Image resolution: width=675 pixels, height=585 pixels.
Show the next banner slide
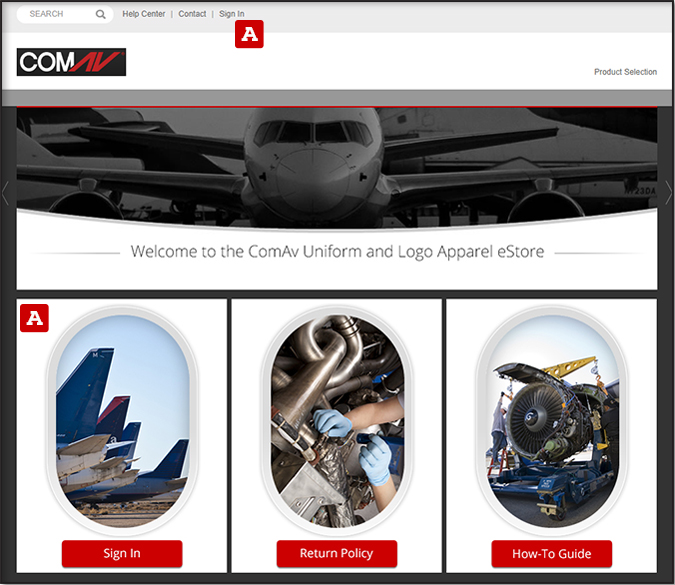point(669,192)
